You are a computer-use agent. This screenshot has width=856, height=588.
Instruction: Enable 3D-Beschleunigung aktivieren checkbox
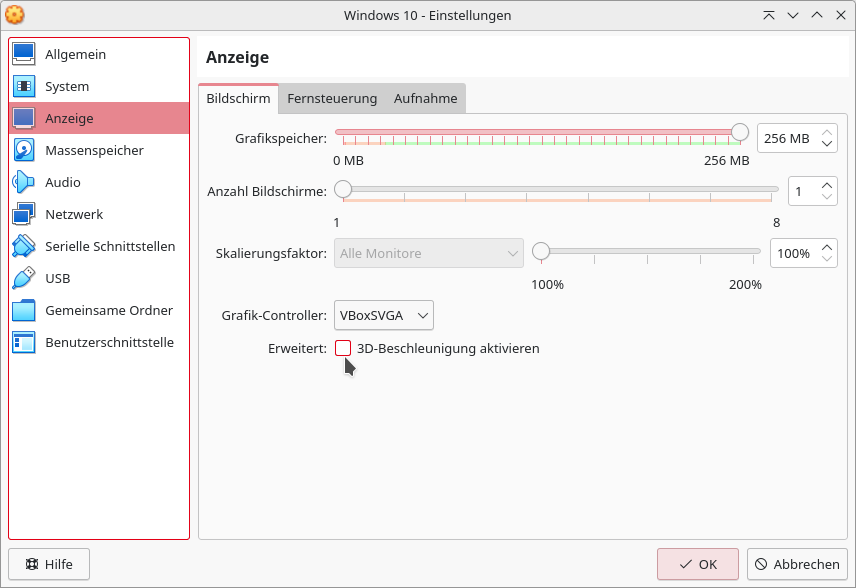(x=343, y=348)
